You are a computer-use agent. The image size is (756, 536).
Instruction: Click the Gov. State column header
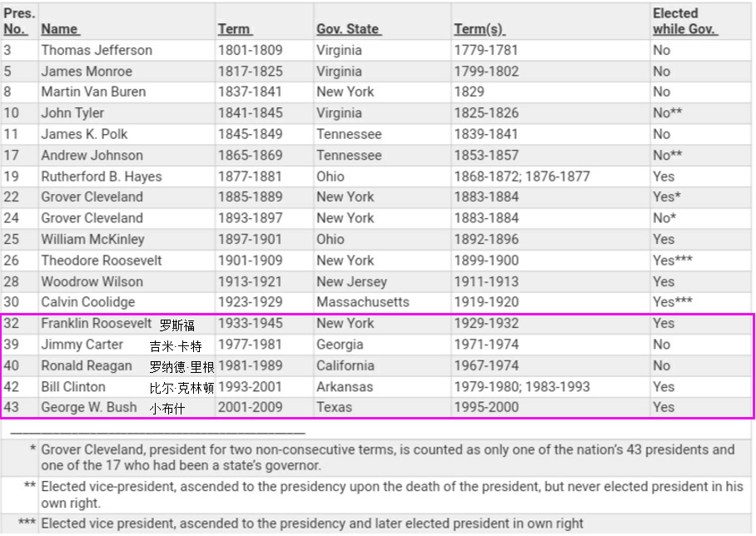click(x=348, y=29)
